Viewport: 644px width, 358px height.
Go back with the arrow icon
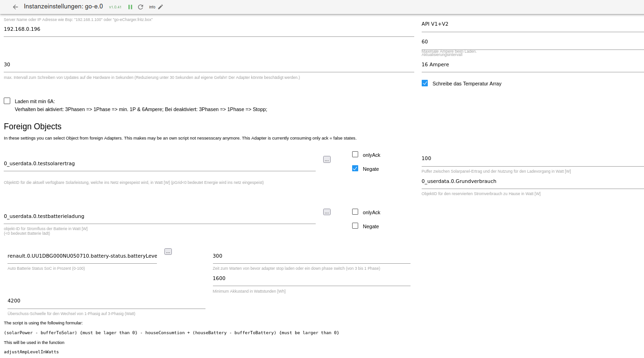[x=15, y=7]
